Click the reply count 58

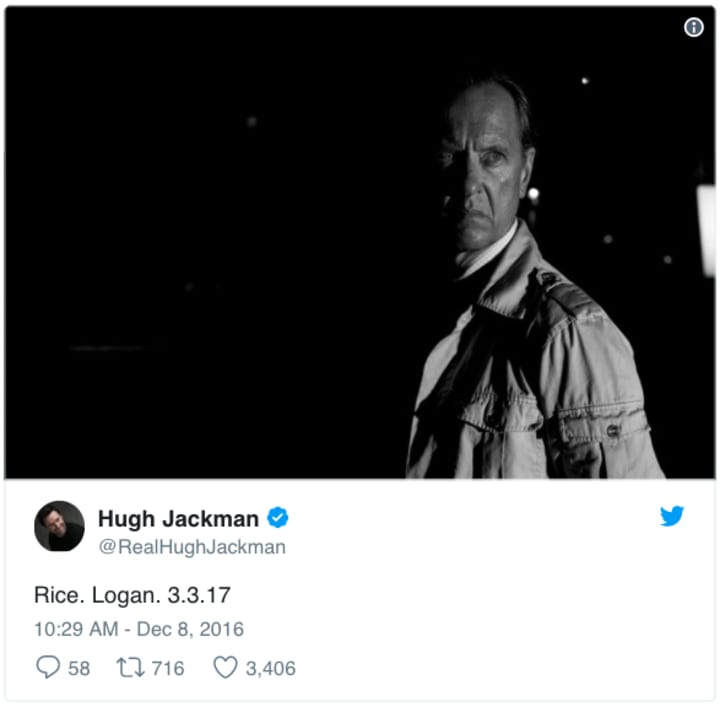click(x=79, y=668)
